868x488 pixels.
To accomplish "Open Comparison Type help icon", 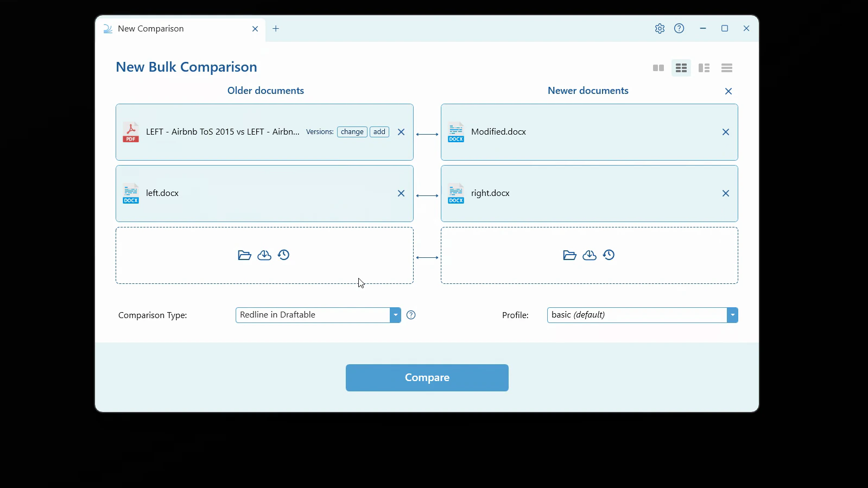I will click(x=411, y=315).
